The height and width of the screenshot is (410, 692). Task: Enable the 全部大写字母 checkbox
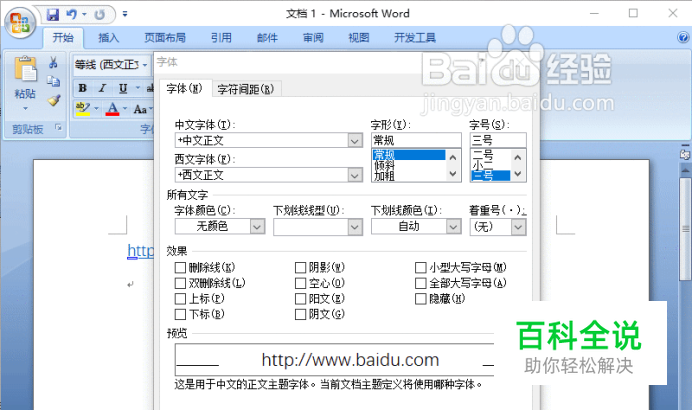(x=421, y=283)
